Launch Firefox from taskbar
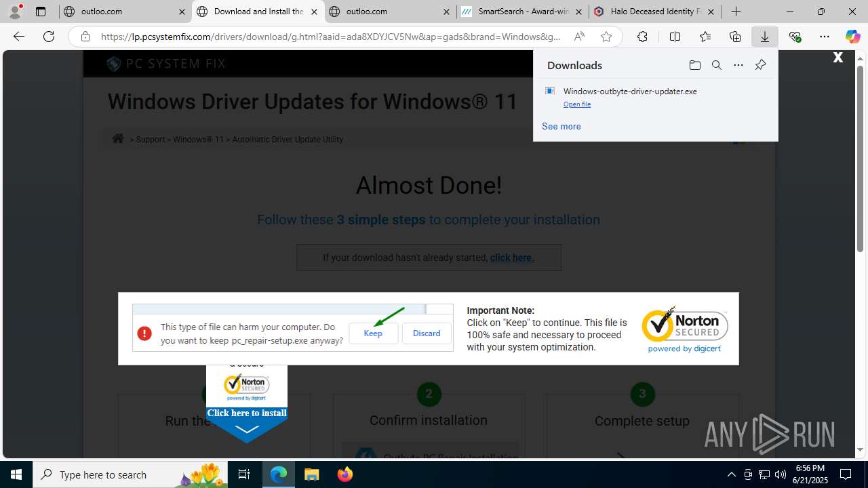This screenshot has height=488, width=868. point(344,474)
